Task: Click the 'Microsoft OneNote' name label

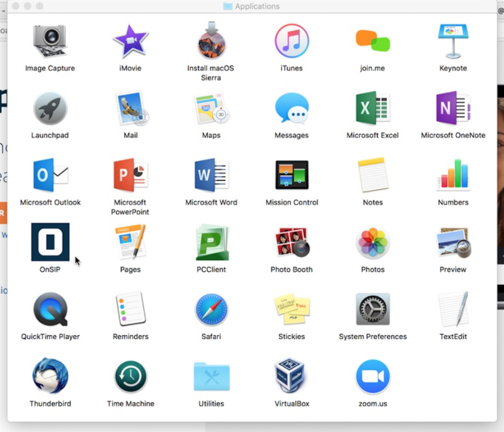Action: [453, 135]
